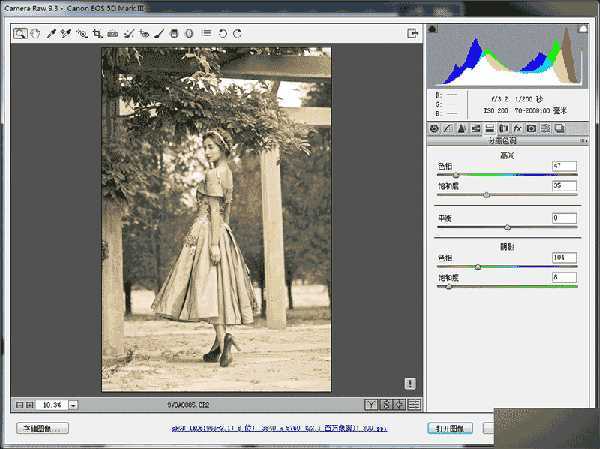Open preview settings menu at bottom right
Viewport: 600px width, 449px height.
click(413, 405)
